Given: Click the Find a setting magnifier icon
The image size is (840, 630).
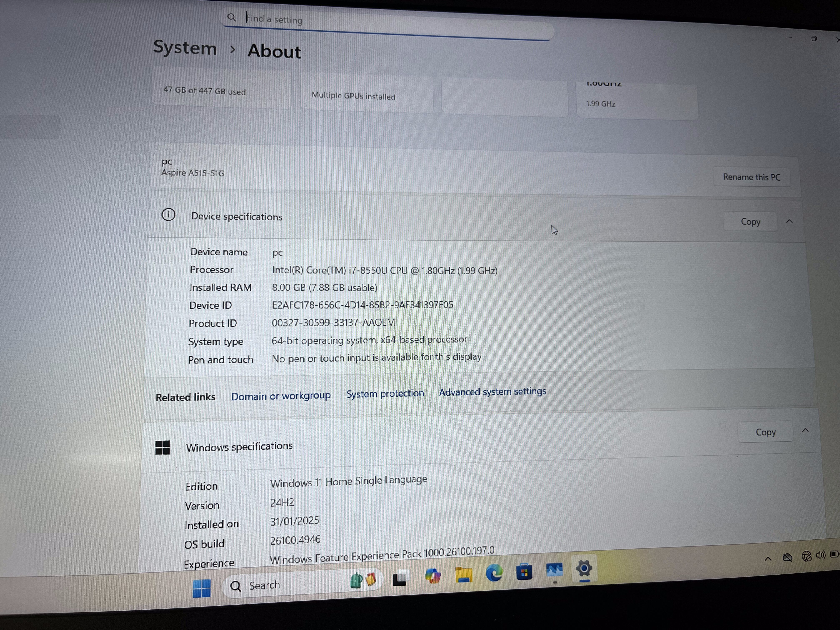Looking at the screenshot, I should pyautogui.click(x=232, y=17).
